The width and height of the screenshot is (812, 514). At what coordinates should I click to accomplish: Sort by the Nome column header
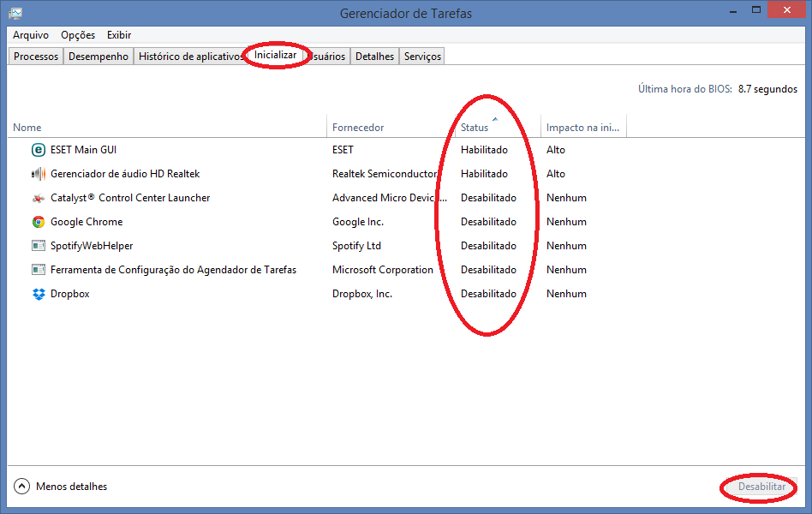click(x=167, y=128)
